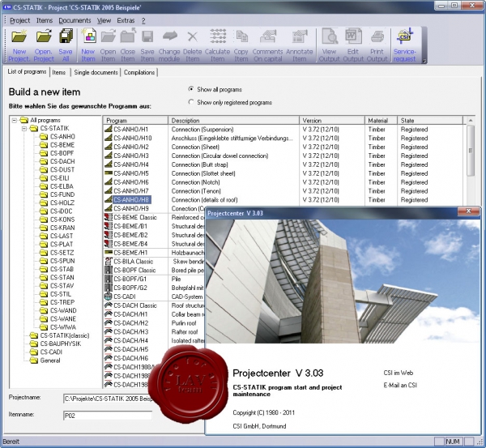Select the CS-BILA Classic program icon
Image resolution: width=486 pixels, height=448 pixels.
coord(109,262)
